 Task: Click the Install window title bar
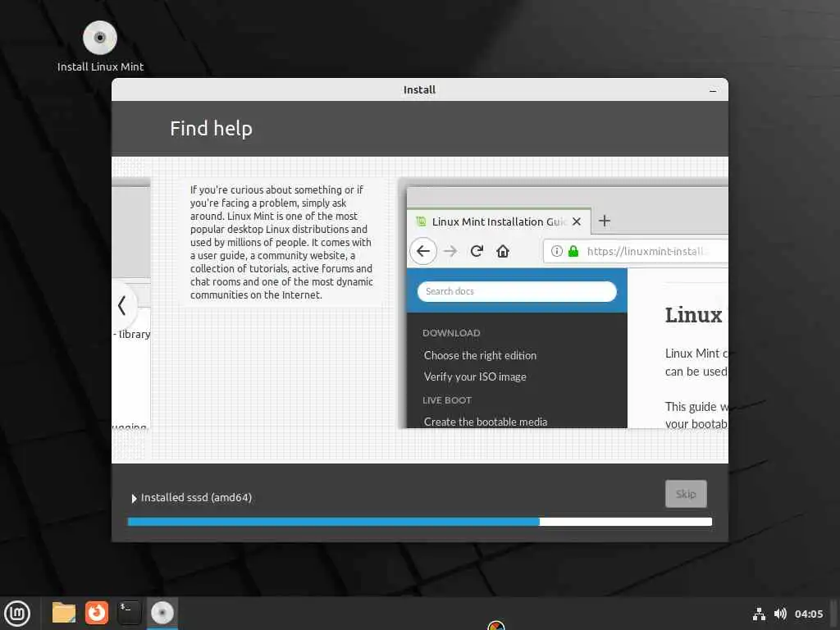click(419, 90)
